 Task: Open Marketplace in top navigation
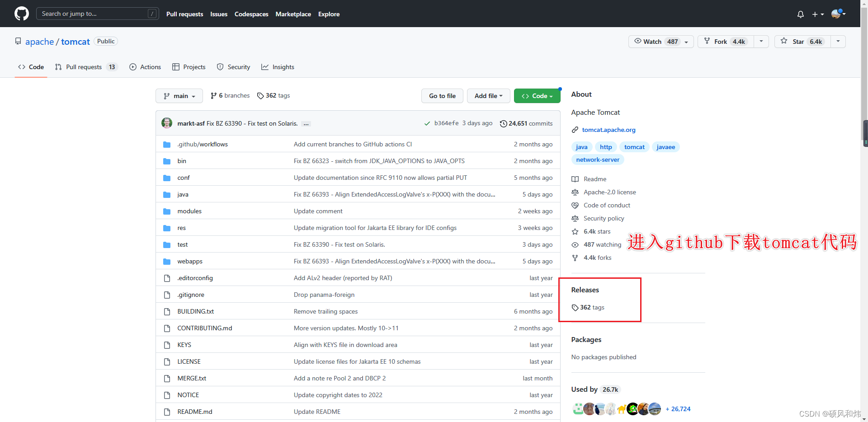[293, 14]
